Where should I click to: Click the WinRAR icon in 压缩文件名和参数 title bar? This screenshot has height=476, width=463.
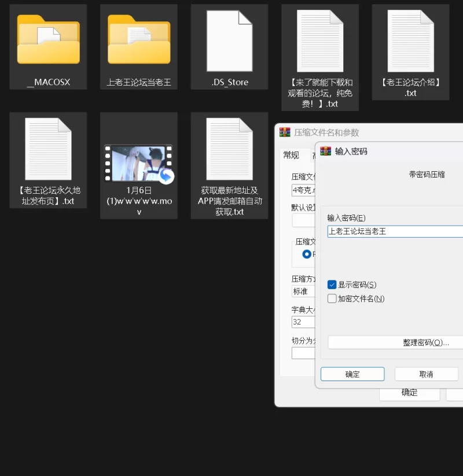tap(285, 132)
